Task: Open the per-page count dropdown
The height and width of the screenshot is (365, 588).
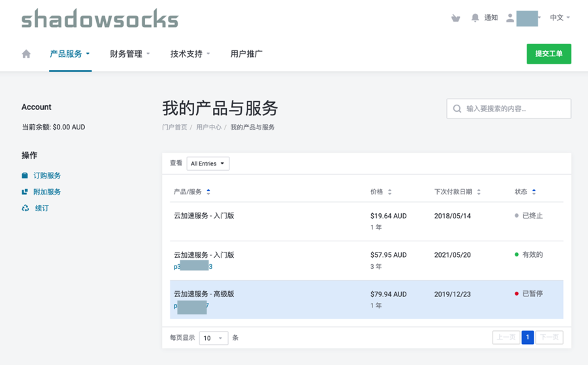Action: click(213, 338)
